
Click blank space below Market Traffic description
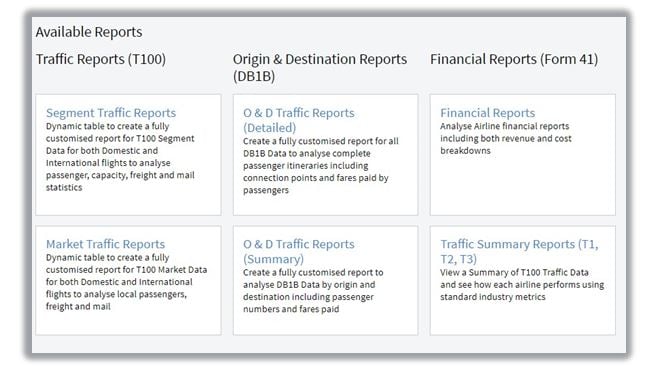[x=128, y=323]
